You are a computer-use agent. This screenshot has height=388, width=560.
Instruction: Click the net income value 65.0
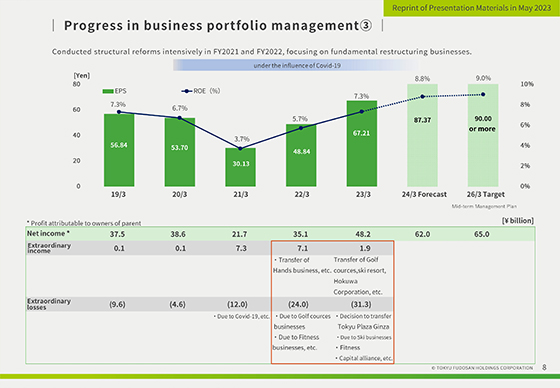pos(482,234)
